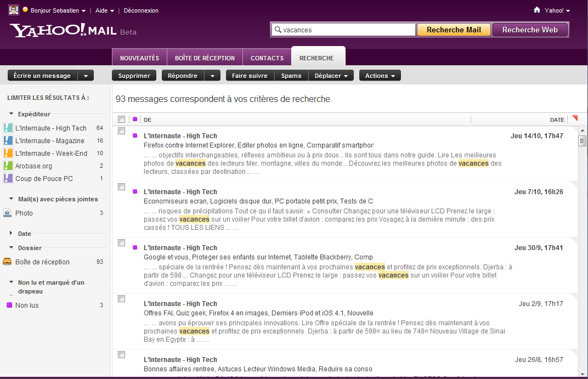This screenshot has height=379, width=588.
Task: Click the Faire suivre button
Action: 250,76
